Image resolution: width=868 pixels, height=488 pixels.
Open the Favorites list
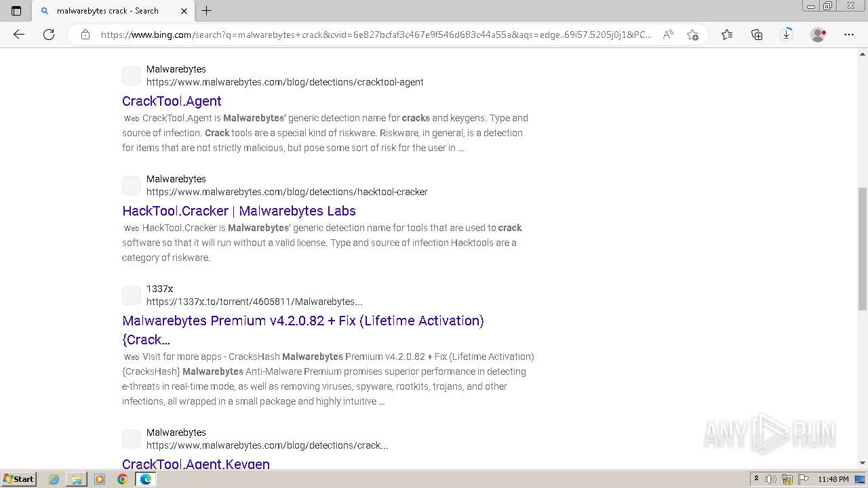tap(727, 35)
